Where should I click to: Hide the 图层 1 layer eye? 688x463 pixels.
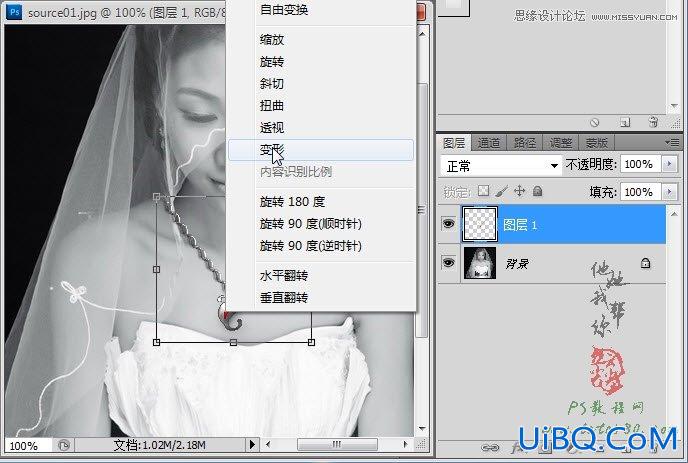(x=448, y=224)
